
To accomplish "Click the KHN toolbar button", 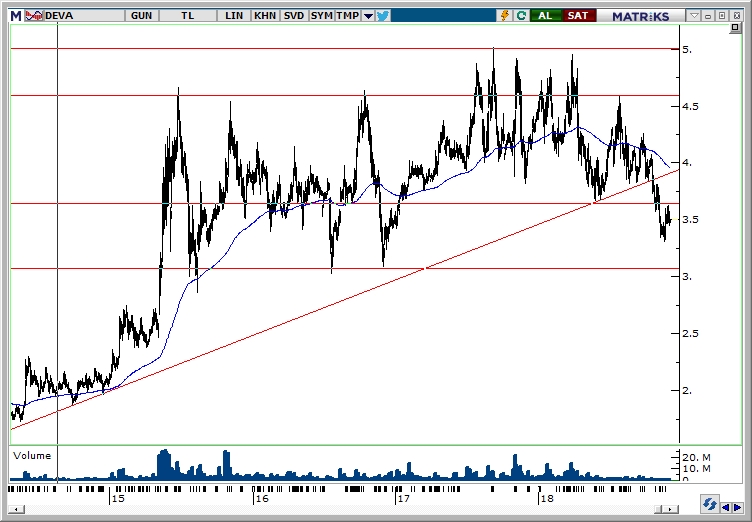I will (265, 16).
